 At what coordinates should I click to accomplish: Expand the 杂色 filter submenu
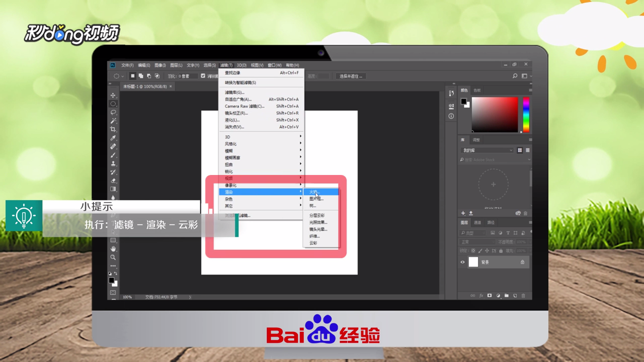click(262, 199)
